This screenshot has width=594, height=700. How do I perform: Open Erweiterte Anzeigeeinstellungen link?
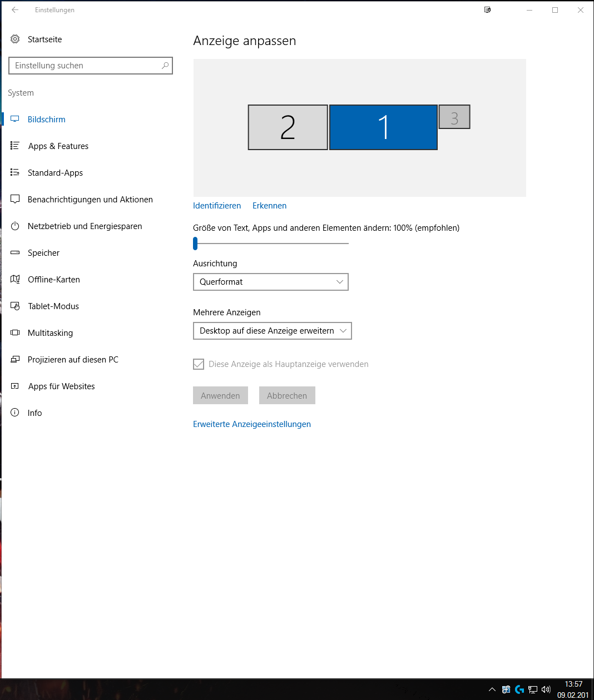251,424
